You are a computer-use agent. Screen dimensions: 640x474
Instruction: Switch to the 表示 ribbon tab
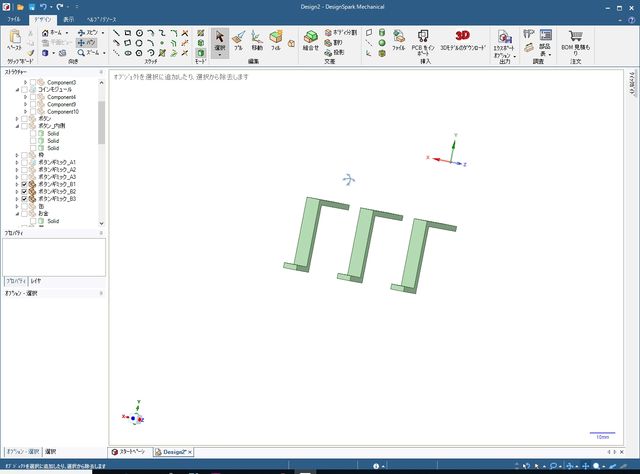click(69, 19)
